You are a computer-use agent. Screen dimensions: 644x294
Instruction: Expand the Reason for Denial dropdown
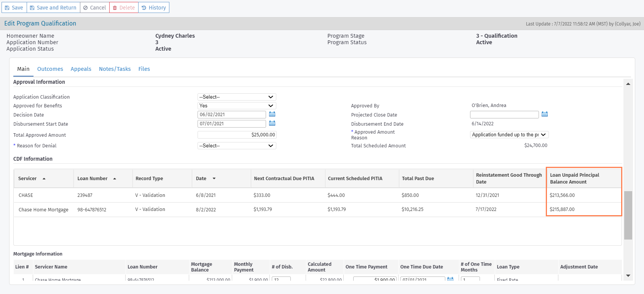click(237, 146)
